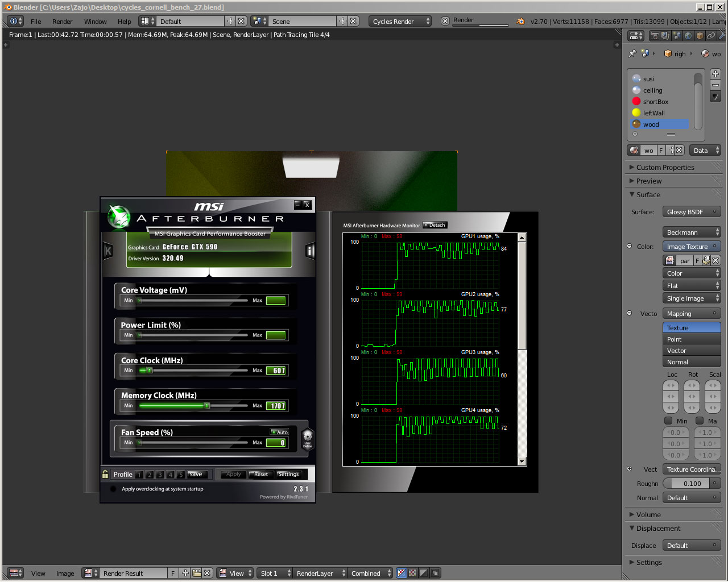Click the Afterburner Kombustor K icon
Viewport: 728px width, 582px height.
107,251
